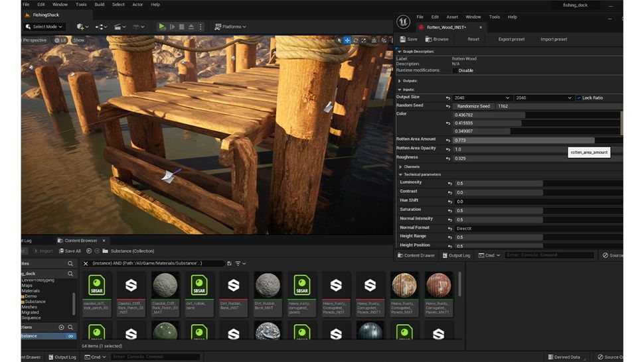
Task: Click the Save All icon in Content Browser
Action: tap(60, 251)
